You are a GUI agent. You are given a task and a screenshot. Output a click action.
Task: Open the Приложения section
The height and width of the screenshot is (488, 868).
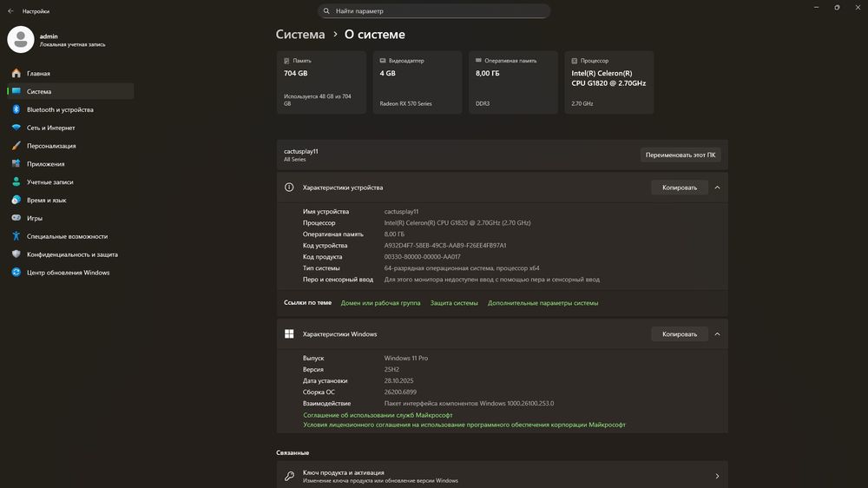click(x=45, y=164)
